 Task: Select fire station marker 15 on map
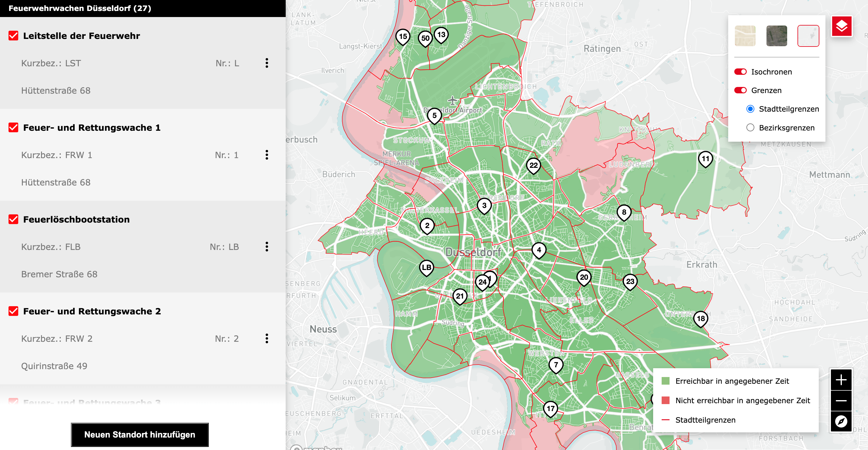[403, 37]
